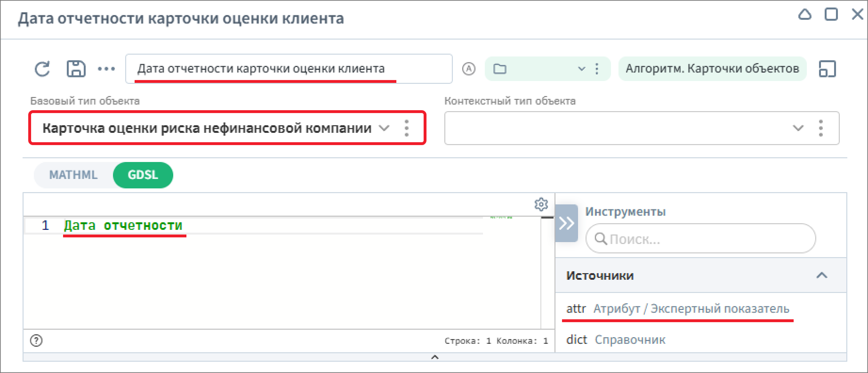Open the help question mark icon

(36, 341)
